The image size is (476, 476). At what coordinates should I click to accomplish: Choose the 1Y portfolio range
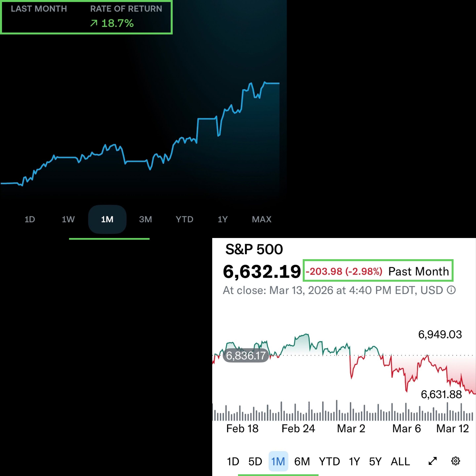(x=223, y=219)
